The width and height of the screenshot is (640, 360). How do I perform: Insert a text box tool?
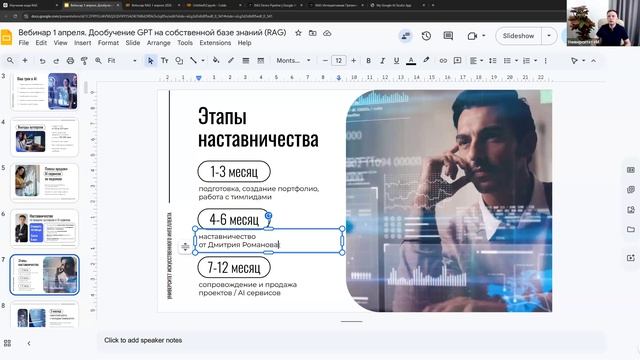pyautogui.click(x=164, y=60)
